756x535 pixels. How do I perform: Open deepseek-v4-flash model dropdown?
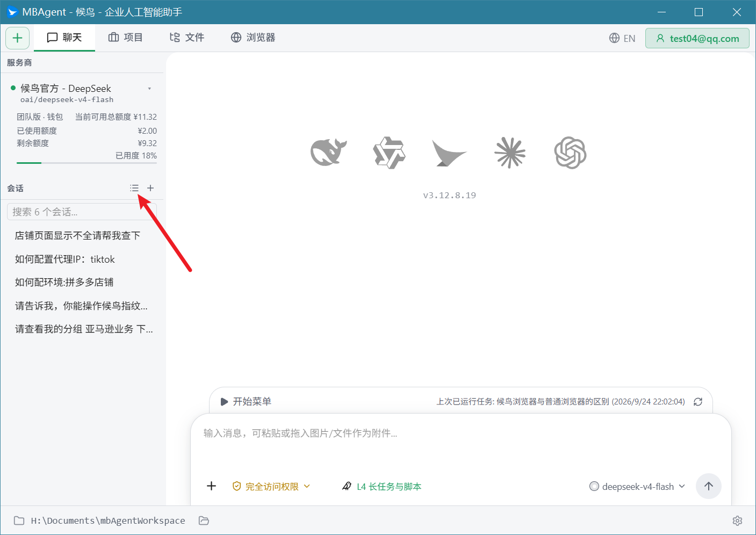637,486
